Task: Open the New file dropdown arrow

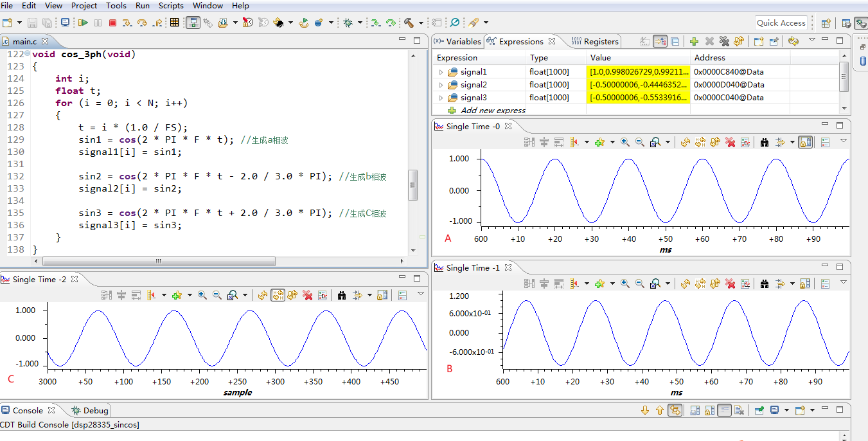Action: 19,22
